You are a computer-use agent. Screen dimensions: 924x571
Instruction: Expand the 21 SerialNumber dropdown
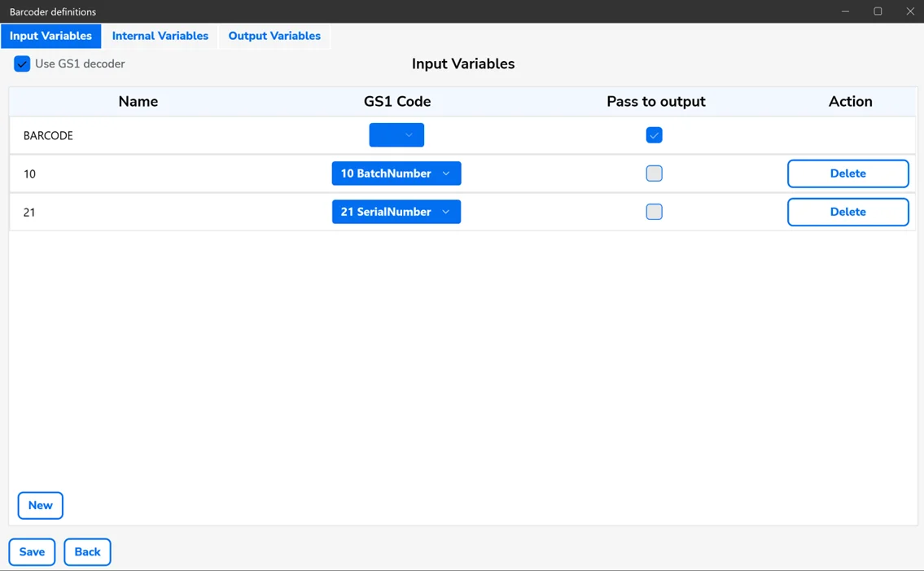(x=396, y=211)
